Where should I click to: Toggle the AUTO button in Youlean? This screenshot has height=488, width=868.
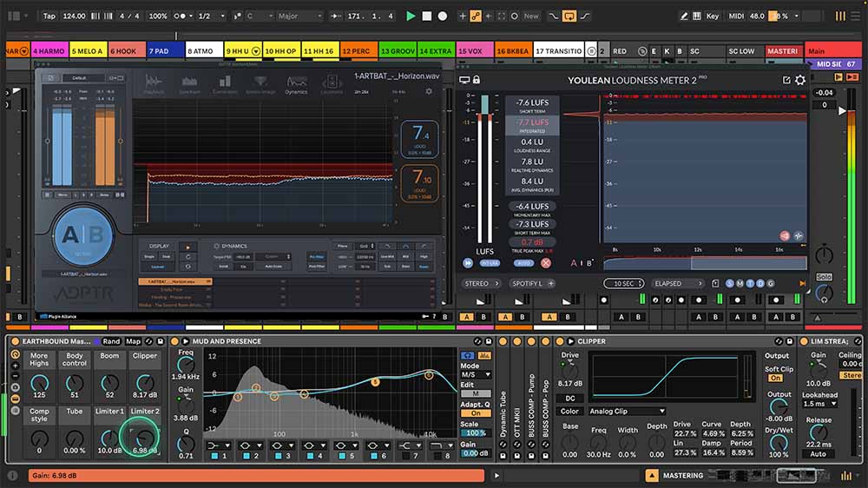(x=523, y=263)
